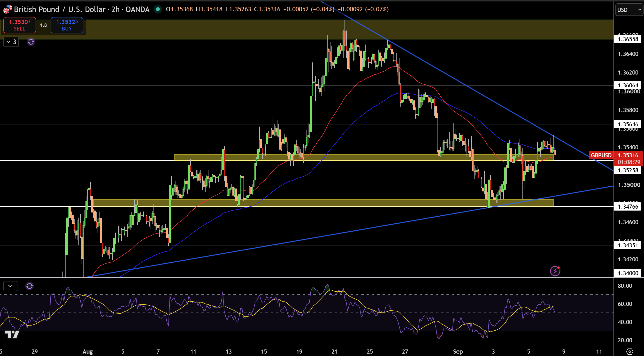Viewport: 644px width, 356px height.
Task: Click the RSI pane refresh icon
Action: click(30, 286)
